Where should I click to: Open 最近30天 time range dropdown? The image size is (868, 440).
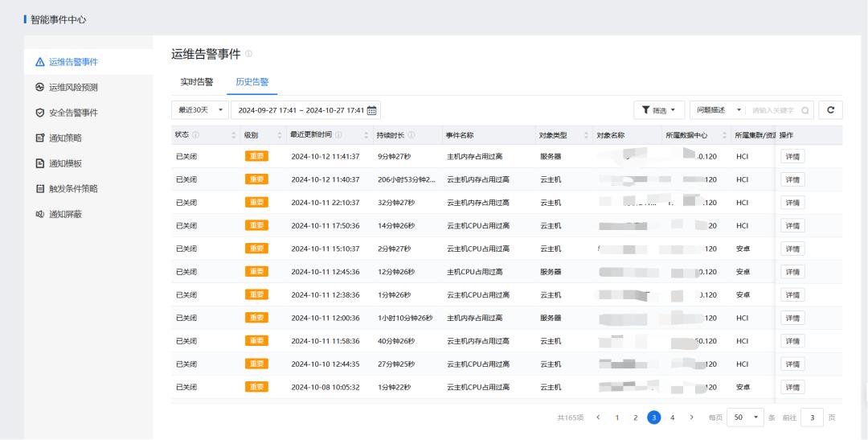(x=200, y=109)
